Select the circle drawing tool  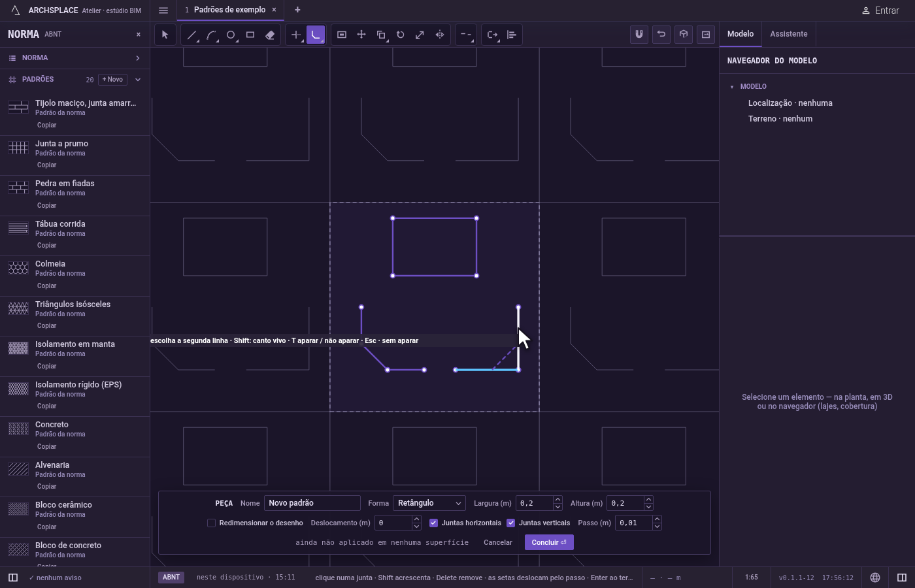[x=231, y=35]
